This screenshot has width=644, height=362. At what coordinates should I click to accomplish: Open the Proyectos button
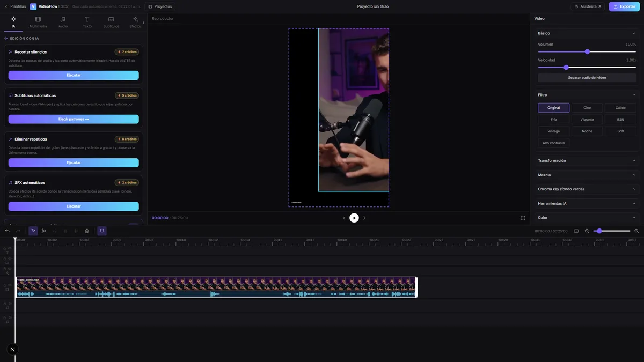160,6
